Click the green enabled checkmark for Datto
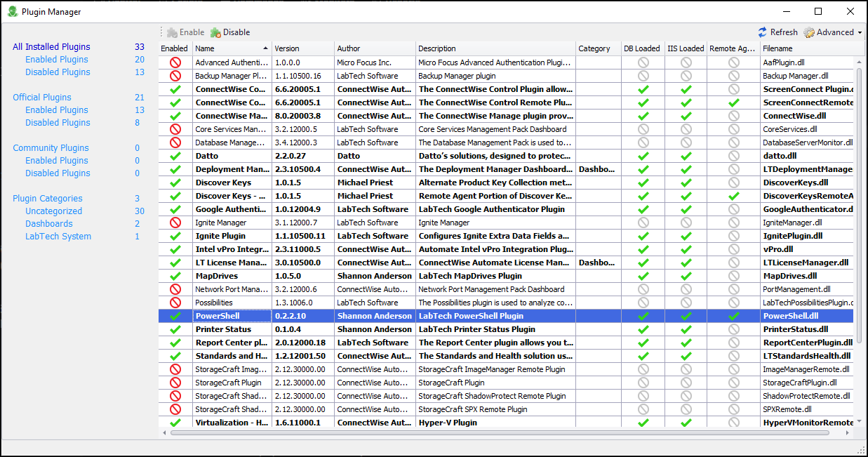This screenshot has height=457, width=868. tap(175, 156)
